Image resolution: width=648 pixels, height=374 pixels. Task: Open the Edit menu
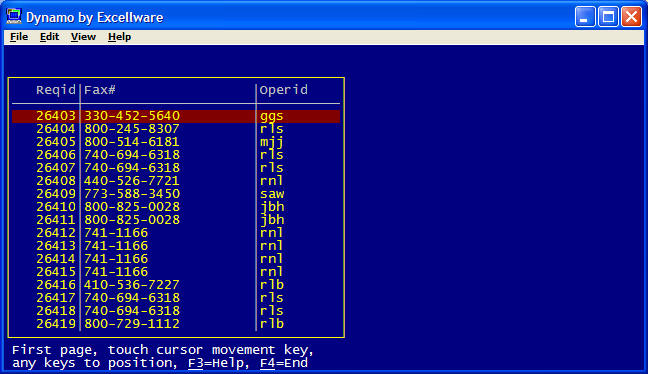click(x=49, y=37)
